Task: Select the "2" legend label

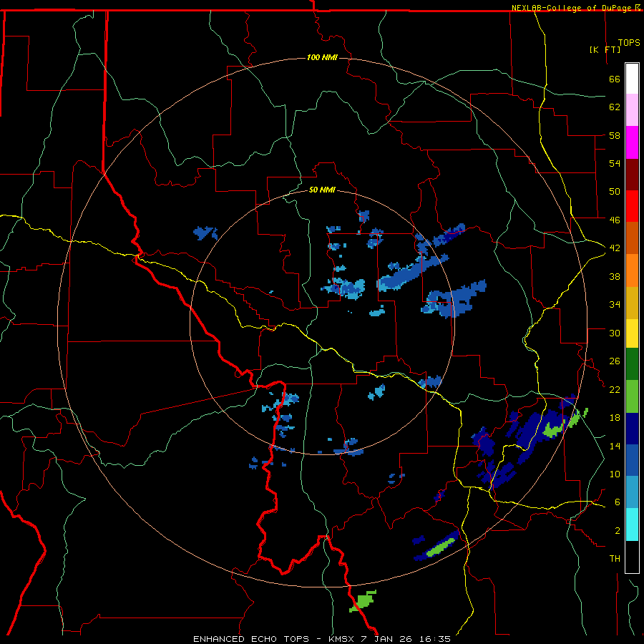Action: coord(618,531)
